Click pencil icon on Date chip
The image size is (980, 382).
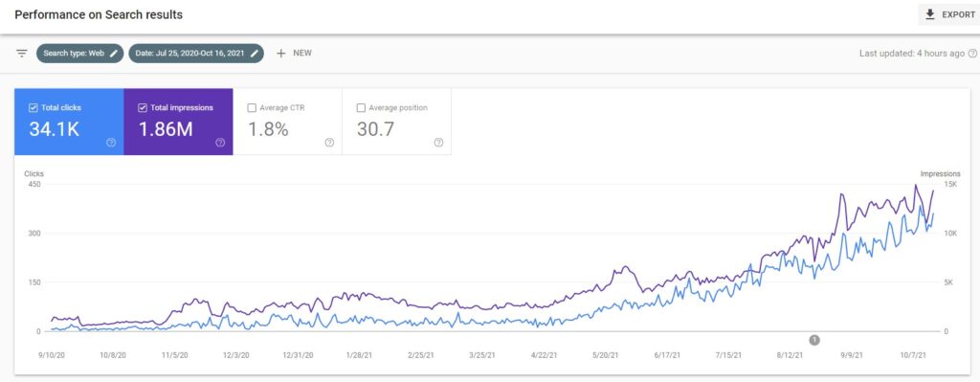click(x=254, y=54)
